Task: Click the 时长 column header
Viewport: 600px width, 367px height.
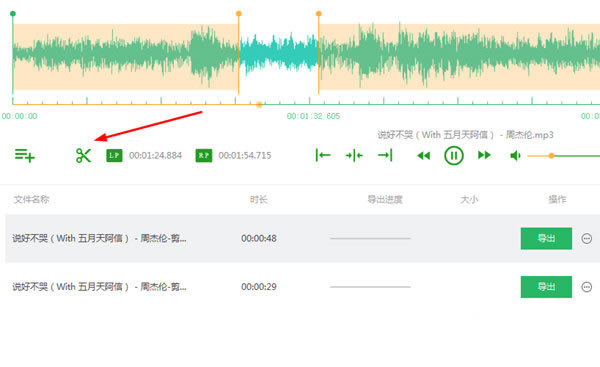Action: [259, 199]
